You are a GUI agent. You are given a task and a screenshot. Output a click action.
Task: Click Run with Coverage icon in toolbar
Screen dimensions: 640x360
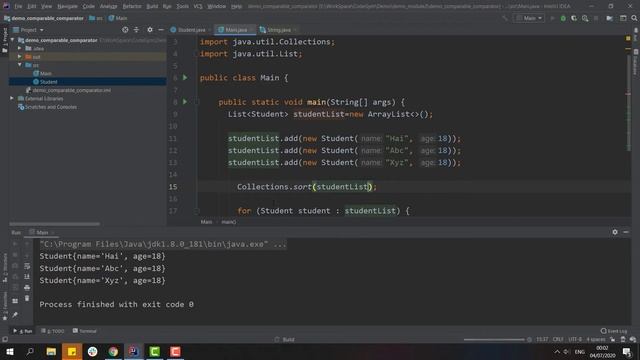(x=574, y=18)
